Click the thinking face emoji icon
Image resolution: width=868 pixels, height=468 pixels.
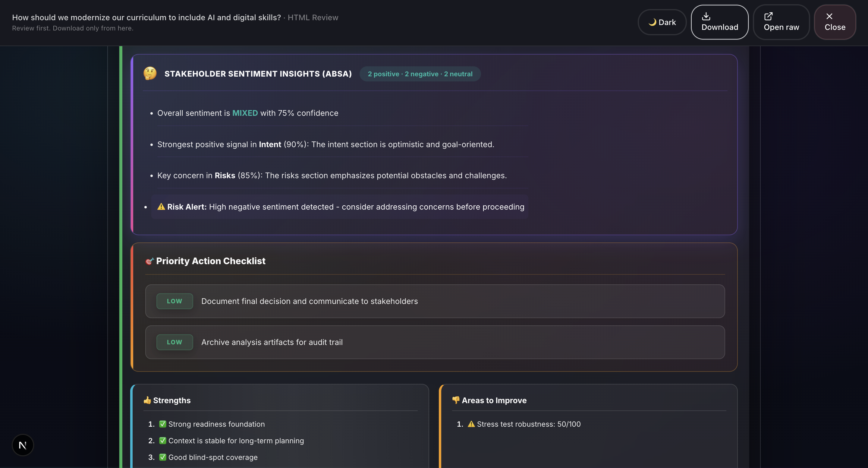click(150, 74)
